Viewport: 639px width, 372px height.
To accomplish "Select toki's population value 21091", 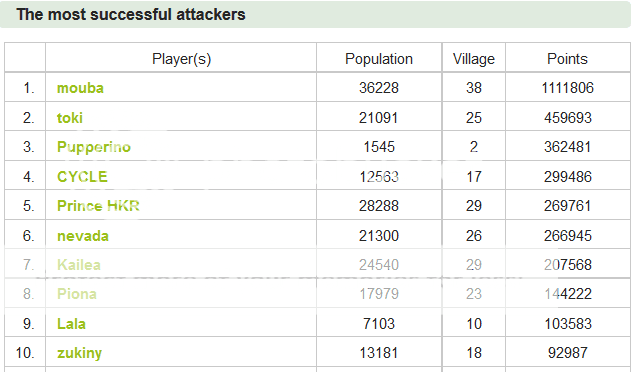I will coord(379,118).
